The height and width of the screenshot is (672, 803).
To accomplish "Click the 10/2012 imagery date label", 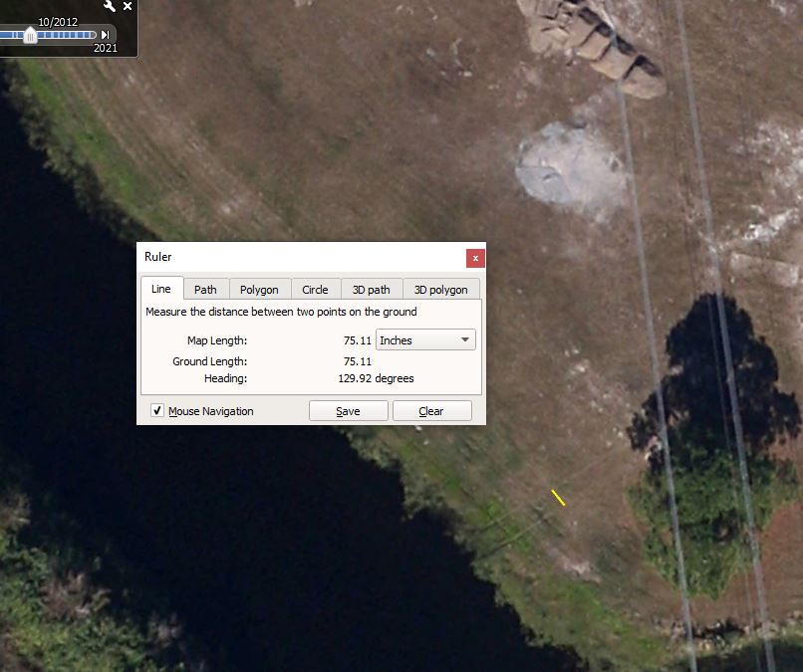I will point(58,21).
